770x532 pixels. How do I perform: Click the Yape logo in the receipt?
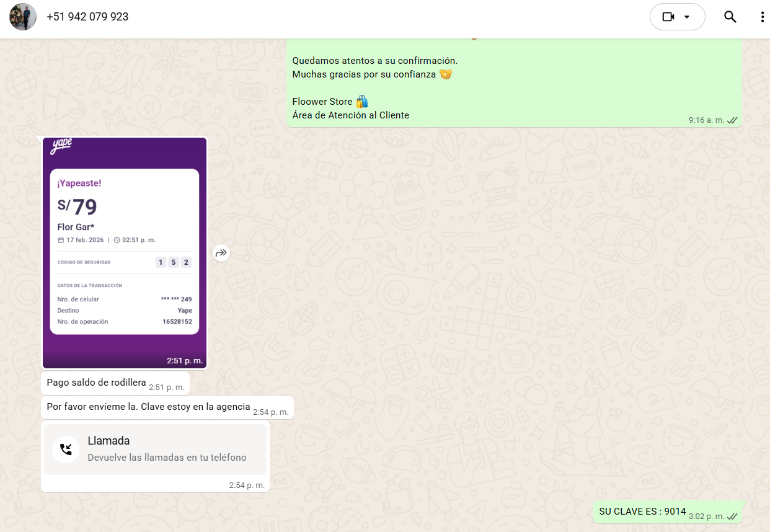(61, 146)
